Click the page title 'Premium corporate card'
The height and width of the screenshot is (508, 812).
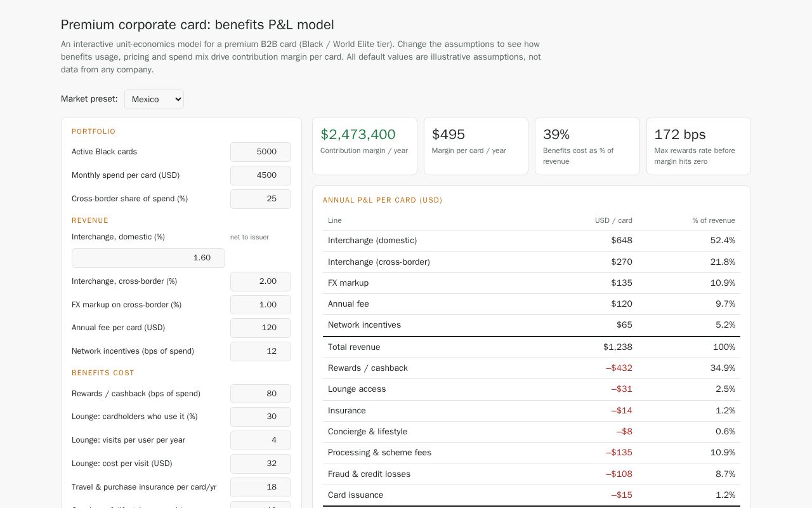coord(197,25)
